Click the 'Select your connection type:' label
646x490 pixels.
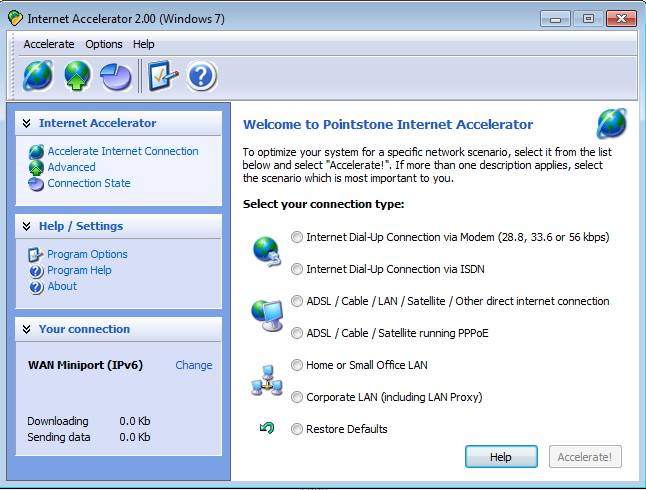point(323,204)
